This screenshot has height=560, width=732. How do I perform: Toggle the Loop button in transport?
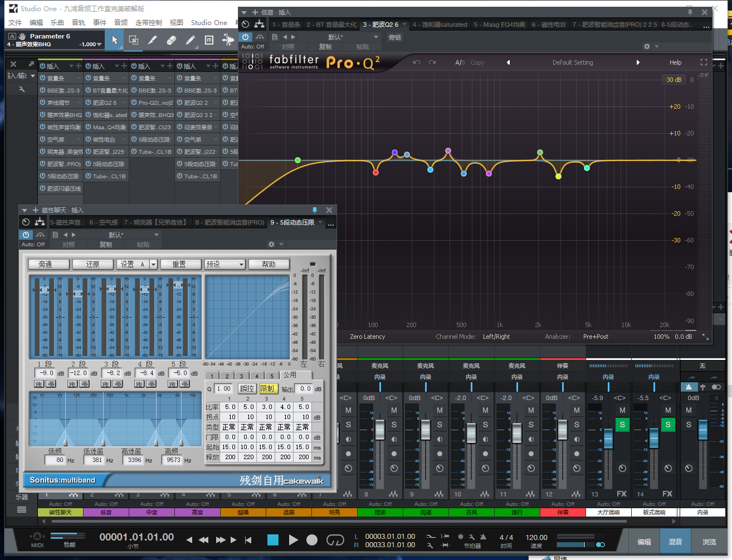[335, 540]
